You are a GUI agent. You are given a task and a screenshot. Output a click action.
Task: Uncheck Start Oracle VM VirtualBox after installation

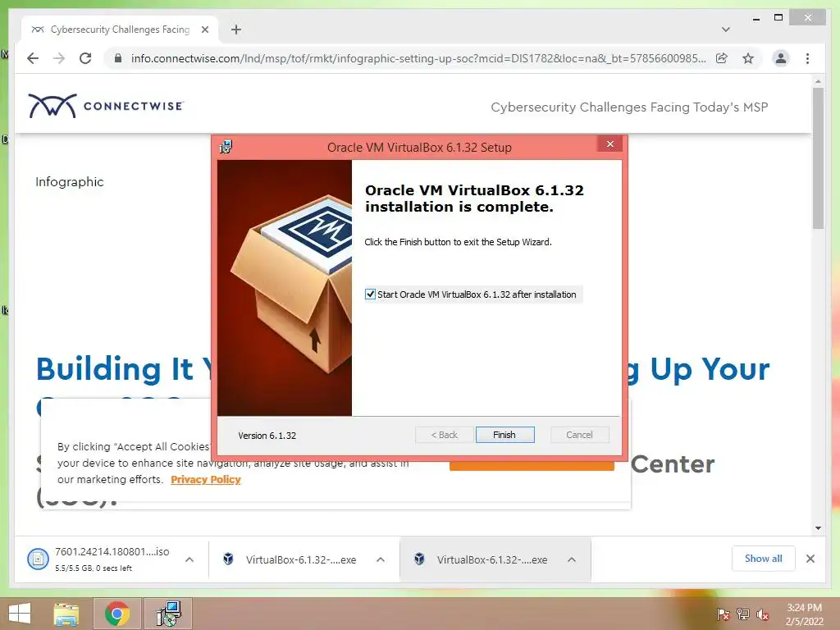pyautogui.click(x=370, y=294)
